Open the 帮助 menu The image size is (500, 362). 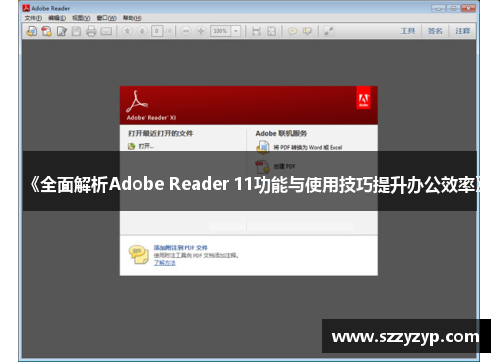tap(132, 18)
